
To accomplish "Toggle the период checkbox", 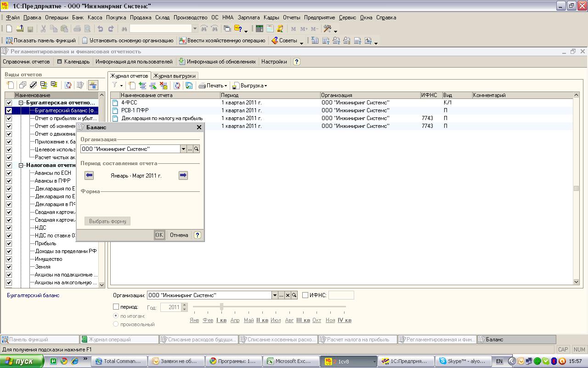I will click(x=116, y=307).
